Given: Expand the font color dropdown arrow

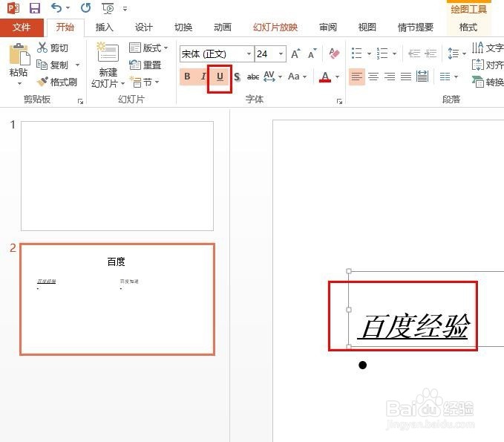Looking at the screenshot, I should (x=337, y=77).
